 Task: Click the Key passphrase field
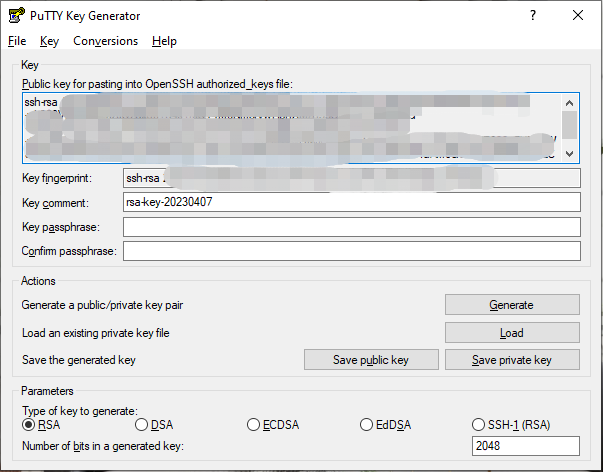click(351, 227)
